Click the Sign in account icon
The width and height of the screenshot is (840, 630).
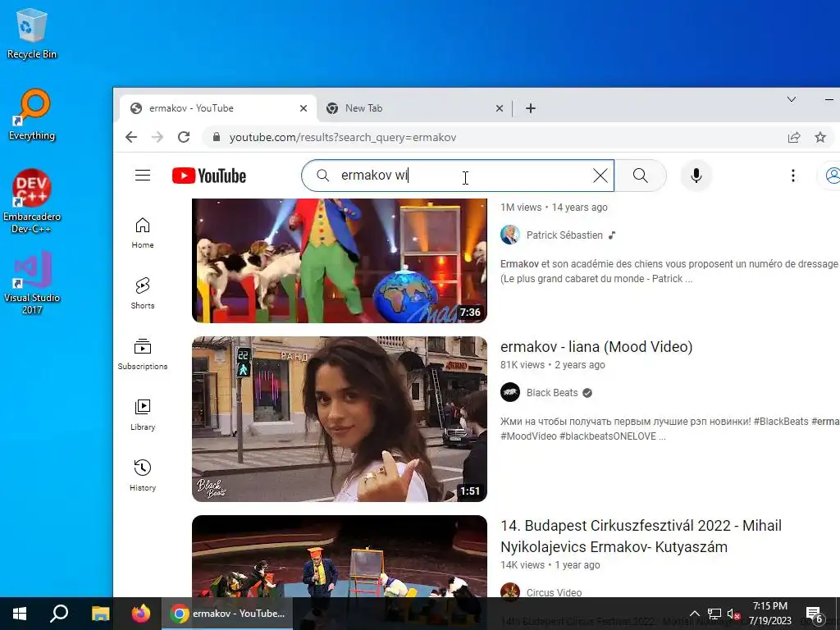[x=832, y=176]
